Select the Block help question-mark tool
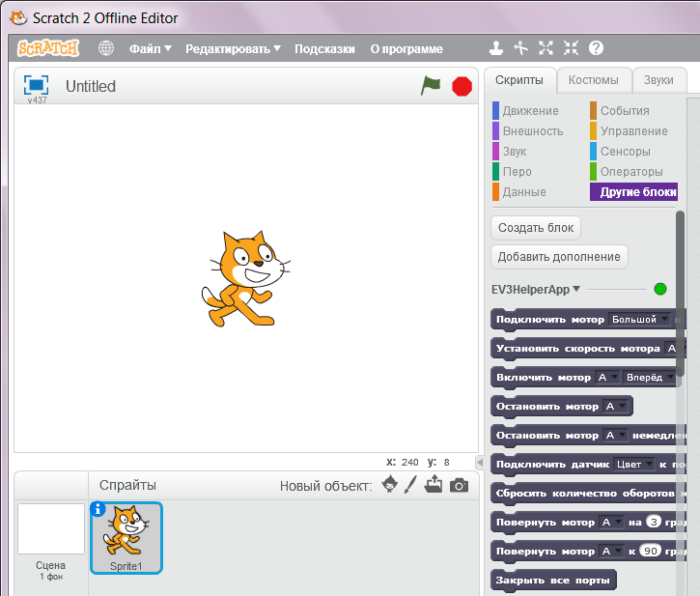 point(596,47)
